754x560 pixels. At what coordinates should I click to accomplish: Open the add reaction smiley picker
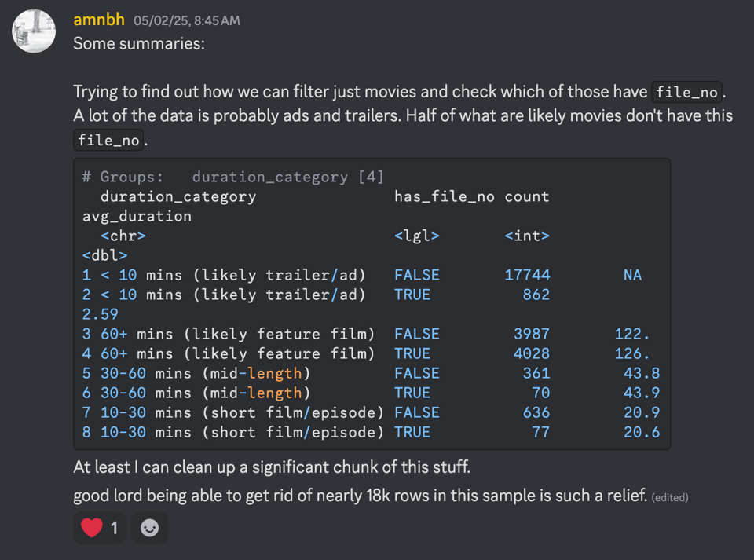click(x=149, y=528)
